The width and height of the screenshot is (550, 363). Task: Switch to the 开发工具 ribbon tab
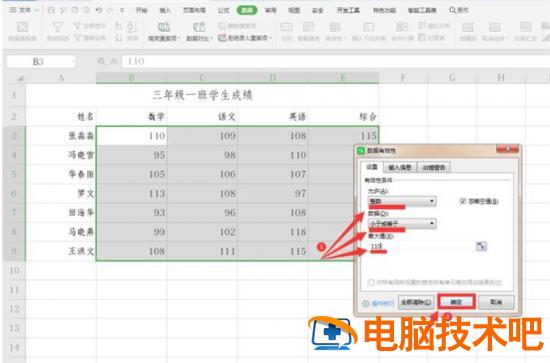(x=348, y=10)
